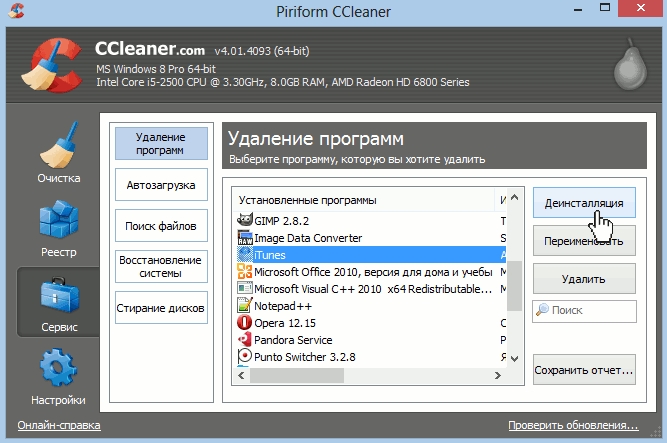The image size is (667, 443).
Task: Click the Сохранить отчет button
Action: [x=584, y=370]
